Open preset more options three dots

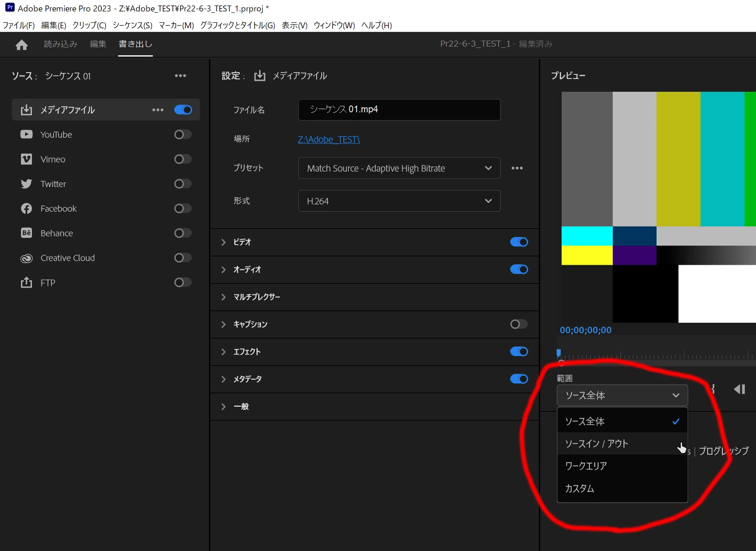(x=517, y=168)
